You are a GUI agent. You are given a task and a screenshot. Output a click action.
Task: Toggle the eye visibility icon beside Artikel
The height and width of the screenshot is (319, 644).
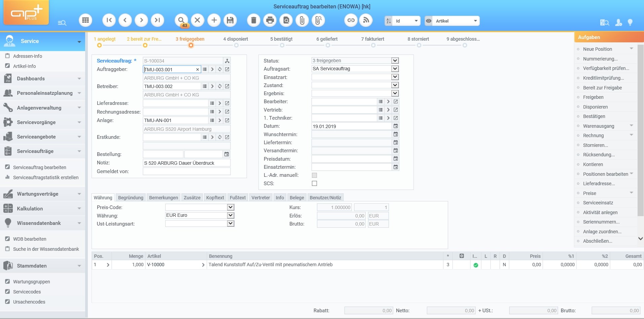coord(428,21)
